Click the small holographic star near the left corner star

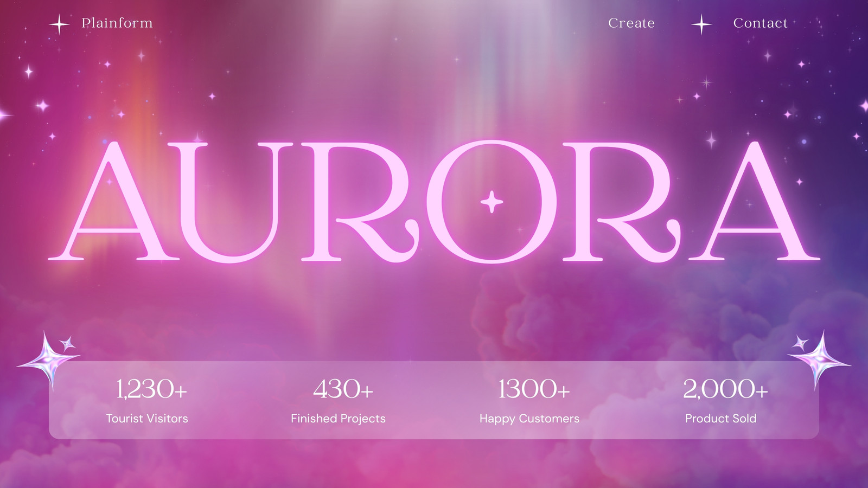(68, 343)
